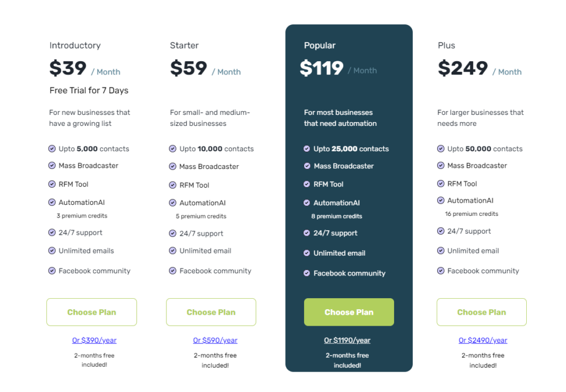Click check icon next to Upto 50,000 contacts
This screenshot has height=392, width=566.
pos(441,149)
